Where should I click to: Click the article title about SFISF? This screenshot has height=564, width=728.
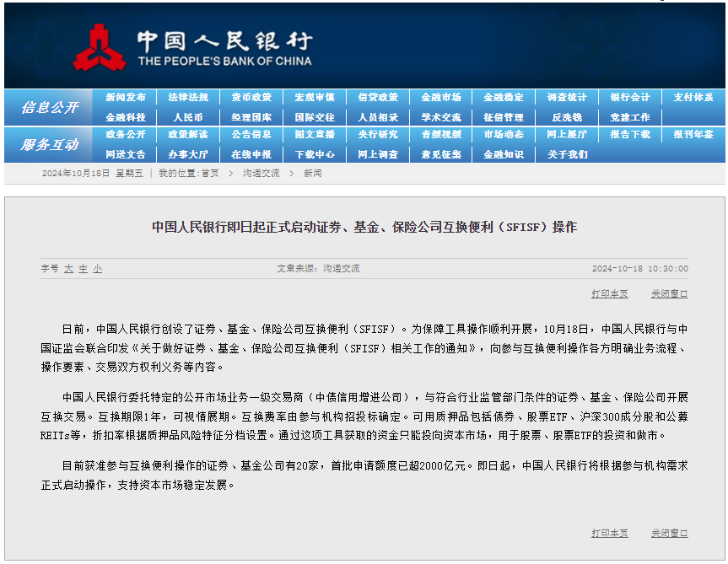[364, 228]
